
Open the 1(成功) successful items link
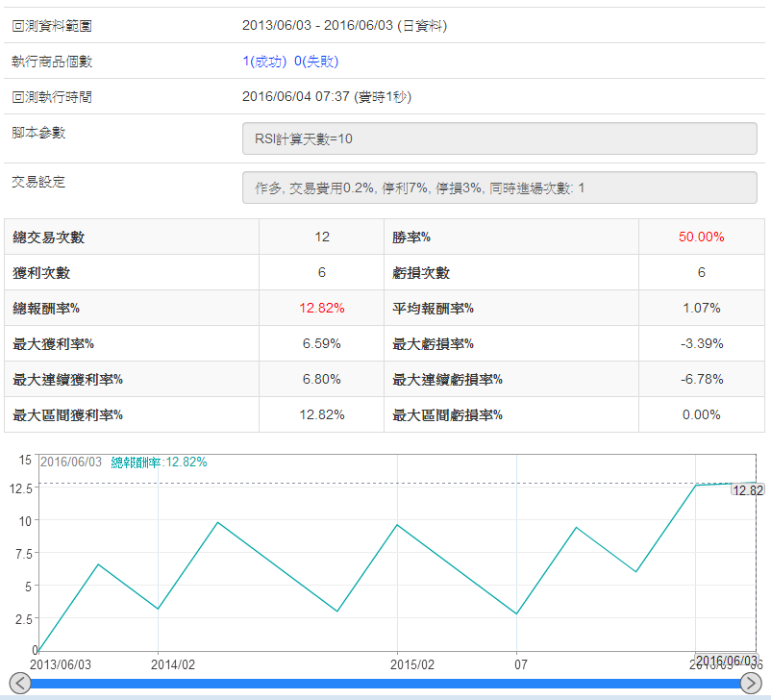coord(264,62)
